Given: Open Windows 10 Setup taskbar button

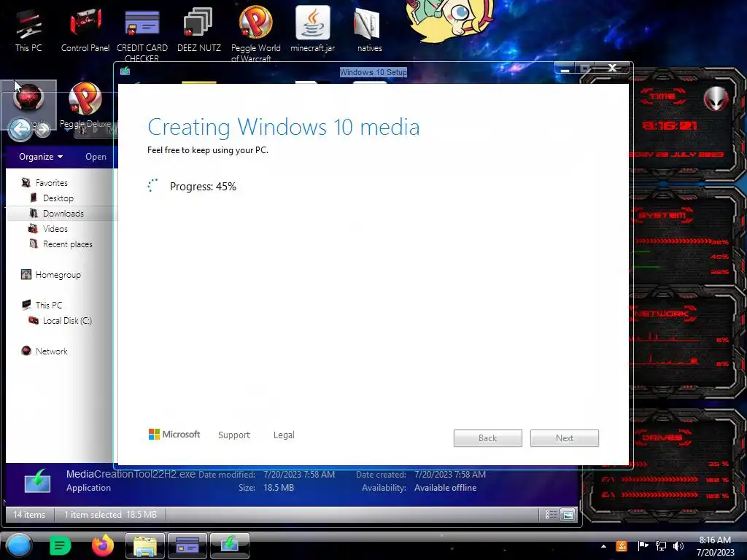Looking at the screenshot, I should pos(230,545).
